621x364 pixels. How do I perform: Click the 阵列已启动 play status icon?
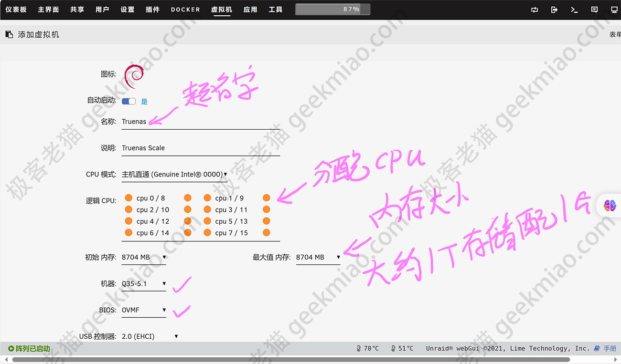click(11, 349)
